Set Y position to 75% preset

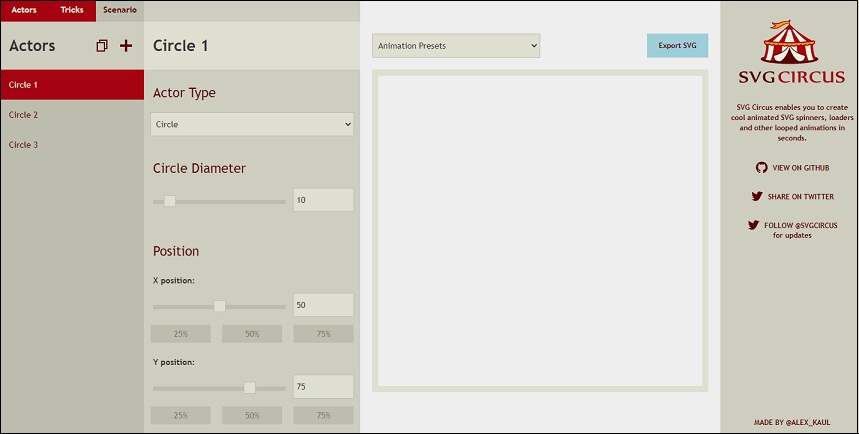(x=323, y=415)
